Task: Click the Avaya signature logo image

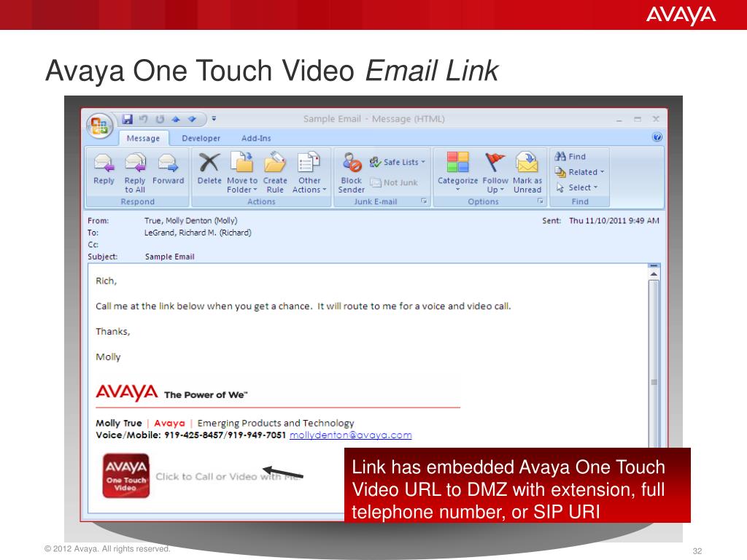Action: (126, 393)
